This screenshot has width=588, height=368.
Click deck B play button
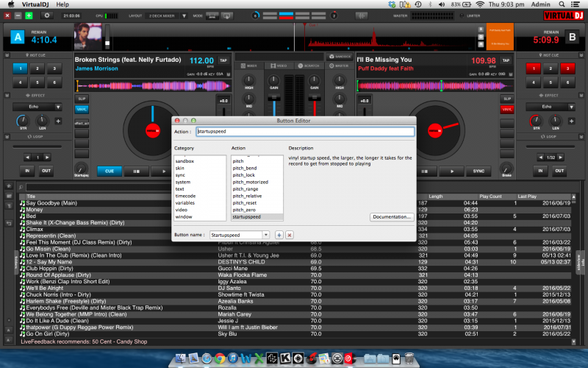point(451,171)
